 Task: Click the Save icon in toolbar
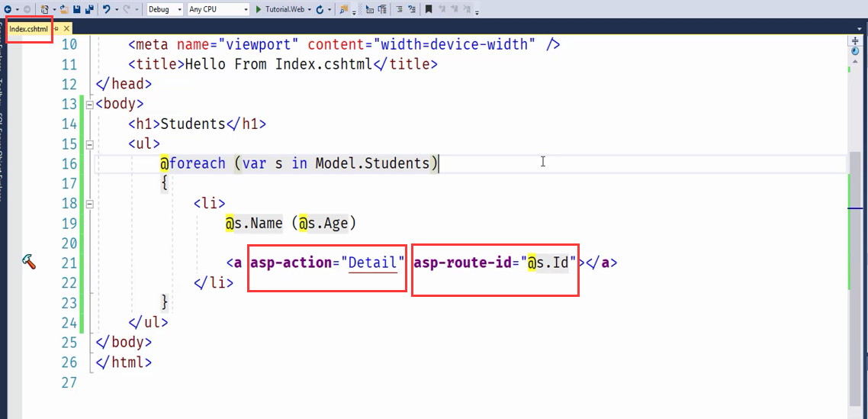77,9
